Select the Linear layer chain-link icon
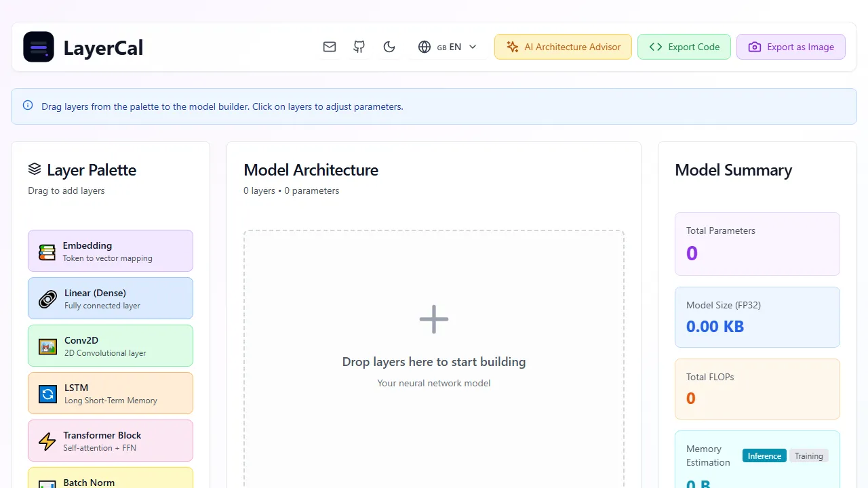 coord(47,298)
